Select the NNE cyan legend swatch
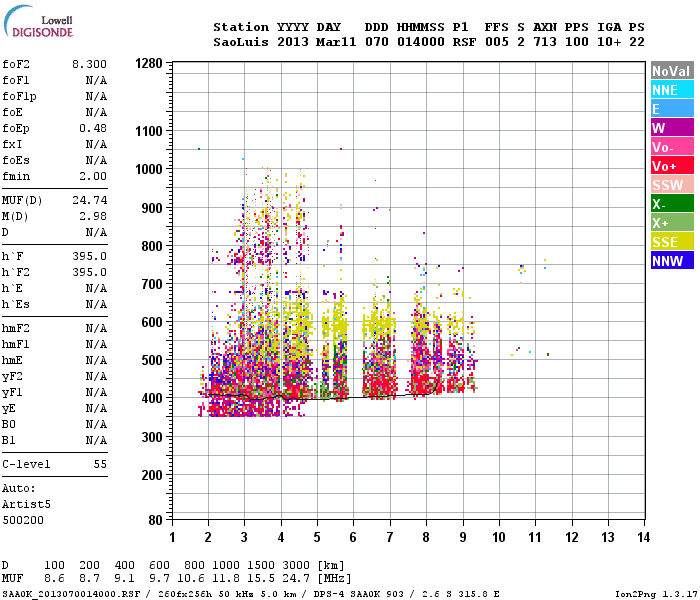The width and height of the screenshot is (700, 600). pos(672,90)
